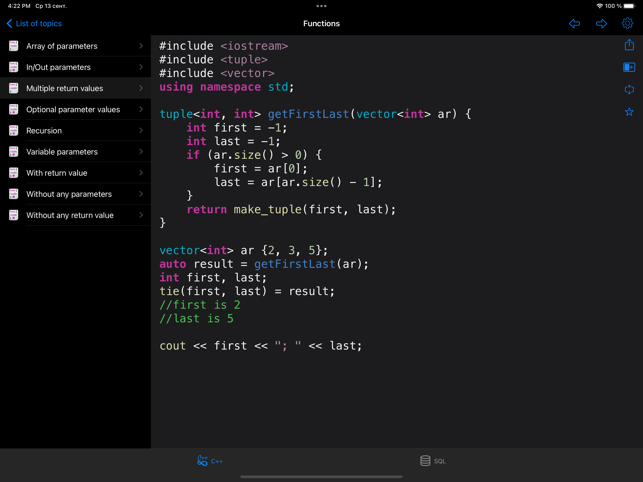This screenshot has width=643, height=482.
Task: Go back to List of topics
Action: point(34,23)
